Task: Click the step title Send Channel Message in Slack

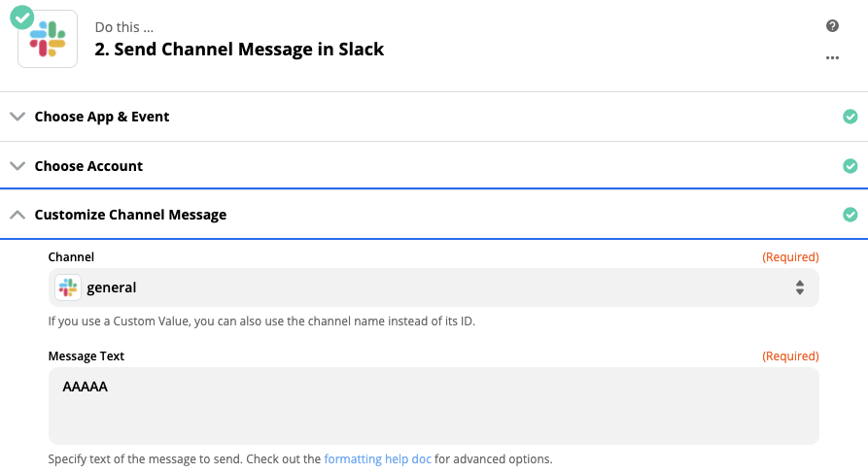Action: (x=239, y=50)
